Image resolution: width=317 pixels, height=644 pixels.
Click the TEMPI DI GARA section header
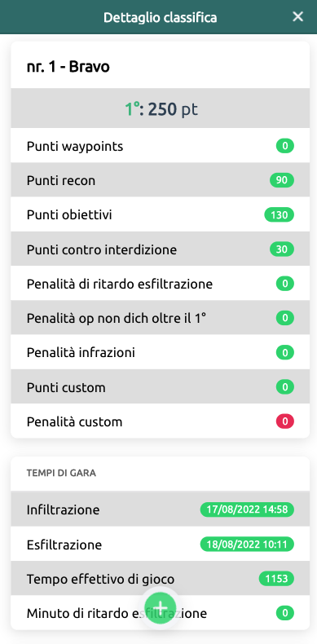[61, 473]
